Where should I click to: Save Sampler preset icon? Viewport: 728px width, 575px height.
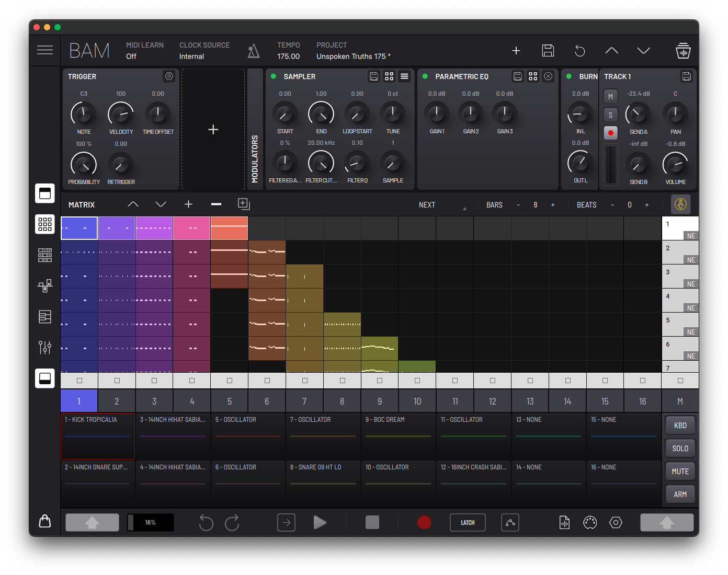[374, 76]
